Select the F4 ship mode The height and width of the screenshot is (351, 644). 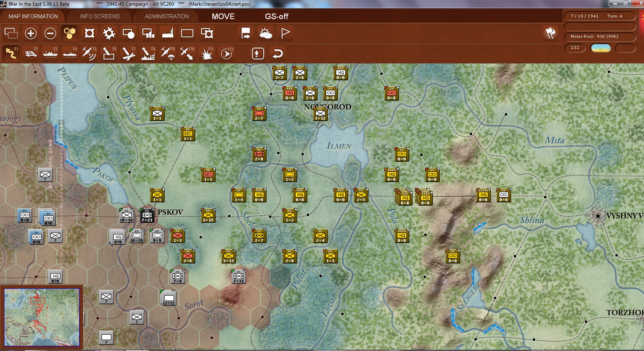70,53
